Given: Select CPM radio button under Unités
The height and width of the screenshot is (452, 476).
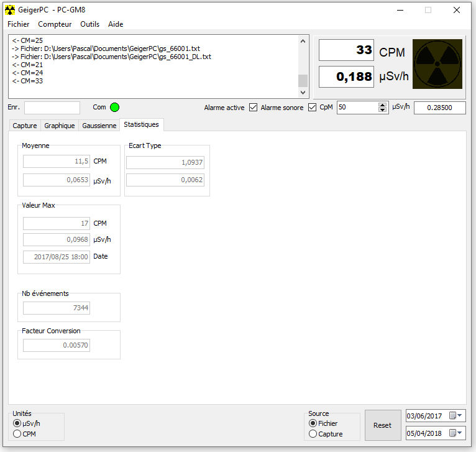Looking at the screenshot, I should tap(17, 434).
